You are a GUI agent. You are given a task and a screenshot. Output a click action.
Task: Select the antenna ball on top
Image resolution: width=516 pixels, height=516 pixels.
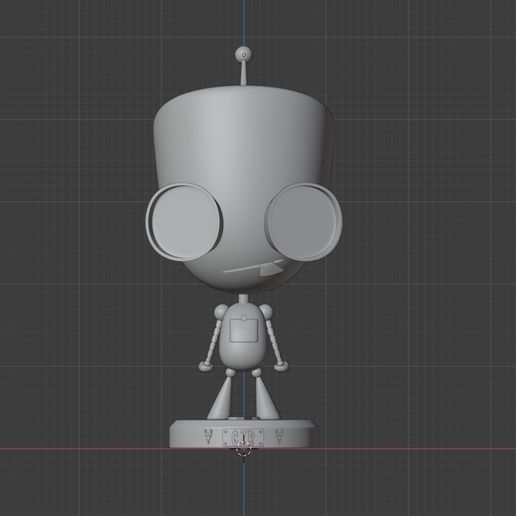243,54
